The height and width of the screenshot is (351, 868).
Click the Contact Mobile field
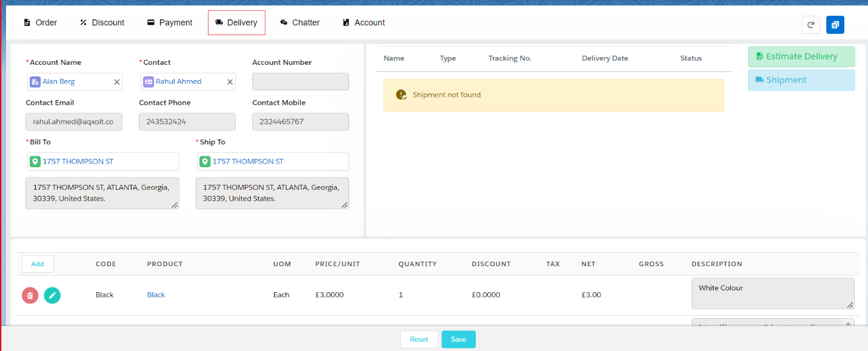301,122
